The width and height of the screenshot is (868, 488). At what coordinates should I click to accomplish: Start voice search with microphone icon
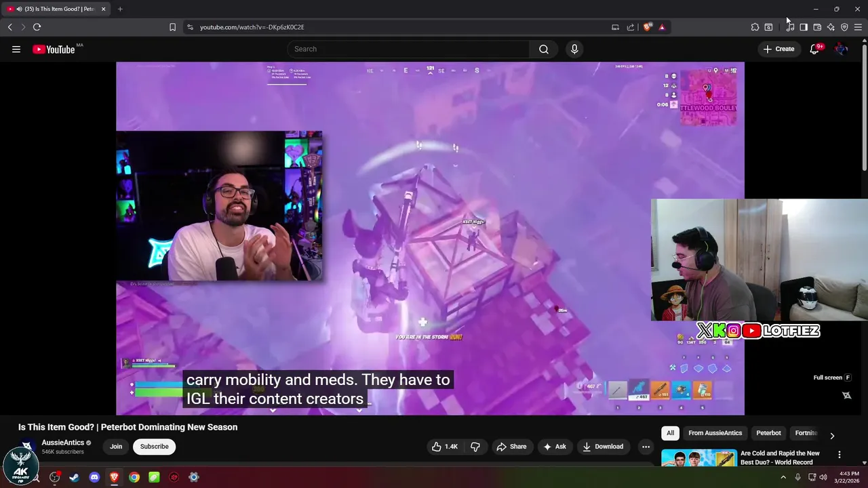[x=574, y=49]
